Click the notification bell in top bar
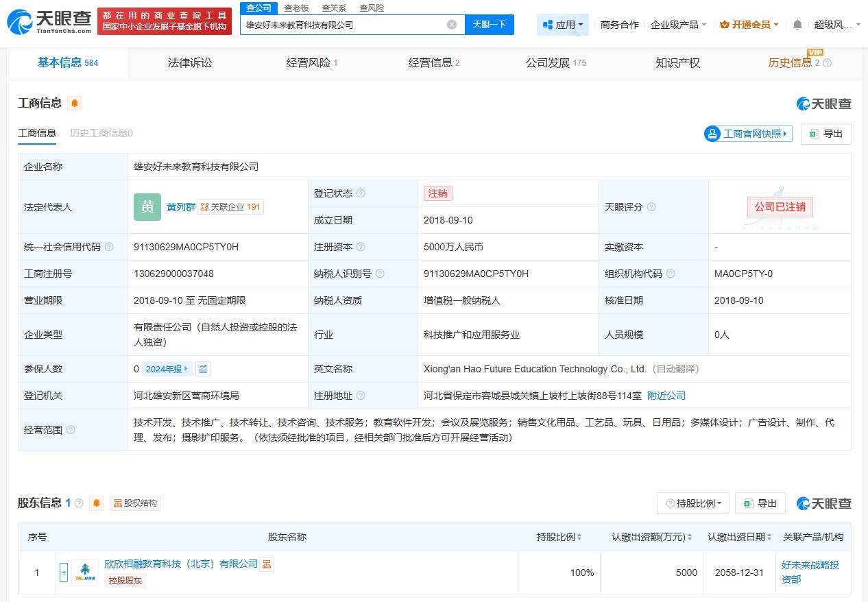The width and height of the screenshot is (868, 602). 797,25
